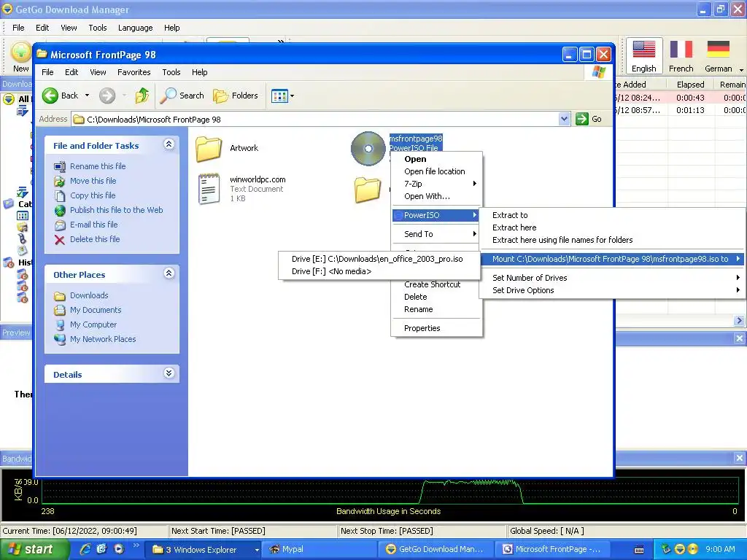Open Favorites menu in Explorer window
The height and width of the screenshot is (560, 747).
click(x=134, y=72)
